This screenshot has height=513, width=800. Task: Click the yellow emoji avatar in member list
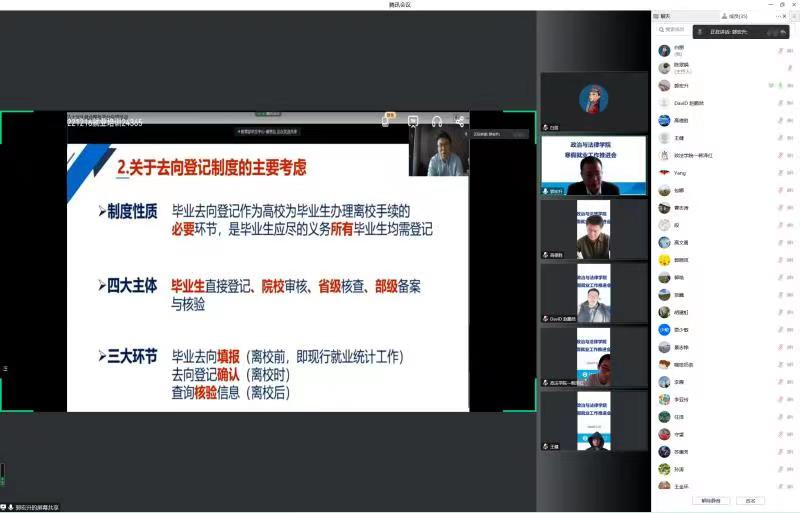click(664, 259)
